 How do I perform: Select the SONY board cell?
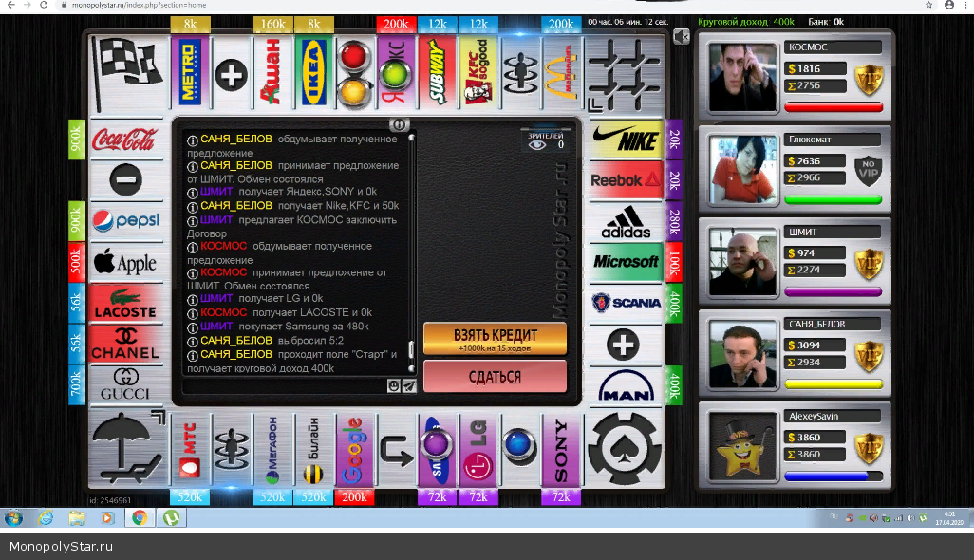[561, 450]
